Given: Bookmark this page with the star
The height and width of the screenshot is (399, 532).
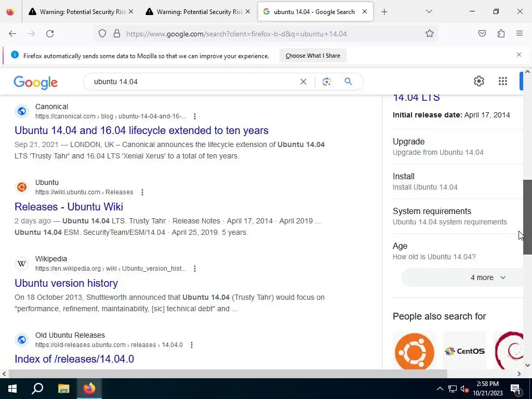Looking at the screenshot, I should (430, 34).
